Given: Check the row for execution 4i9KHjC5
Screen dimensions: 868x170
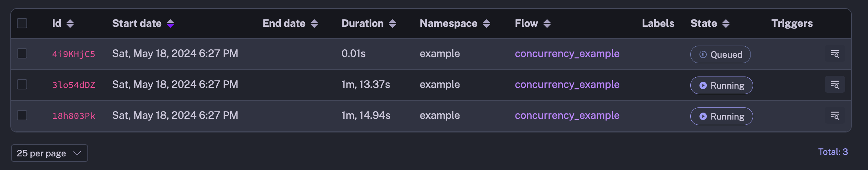Looking at the screenshot, I should (22, 53).
